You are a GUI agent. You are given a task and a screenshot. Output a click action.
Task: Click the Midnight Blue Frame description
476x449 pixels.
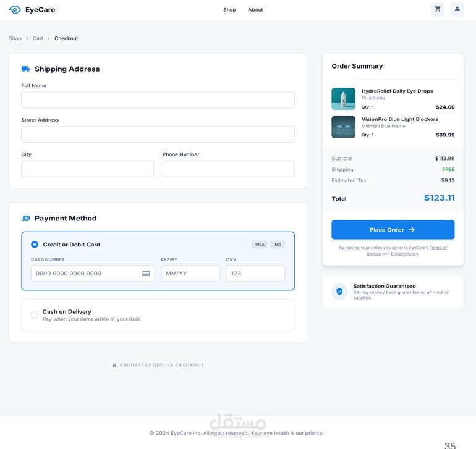[383, 126]
